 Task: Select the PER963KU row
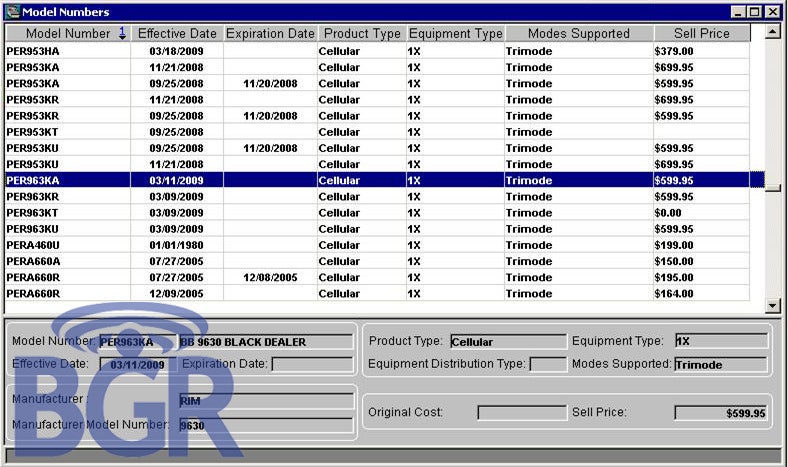click(x=377, y=229)
